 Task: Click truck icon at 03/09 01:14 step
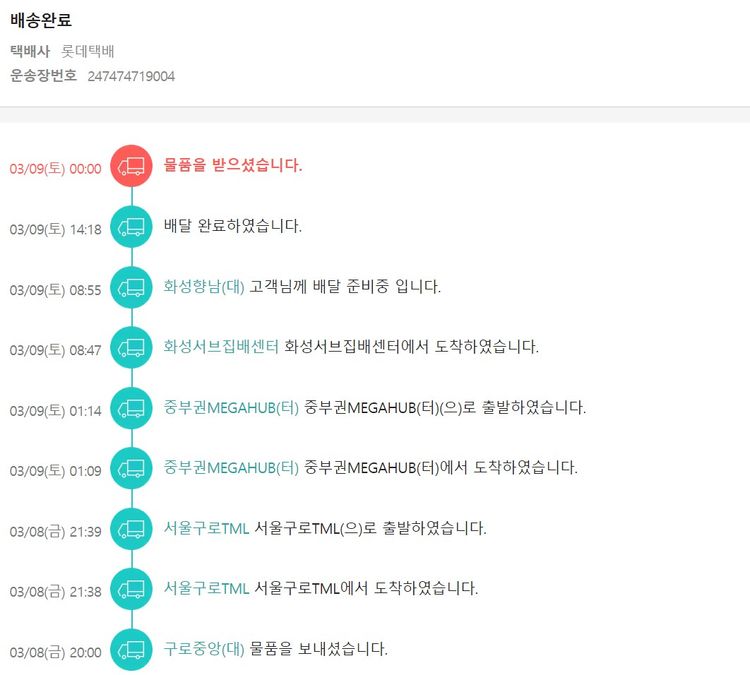tap(131, 408)
